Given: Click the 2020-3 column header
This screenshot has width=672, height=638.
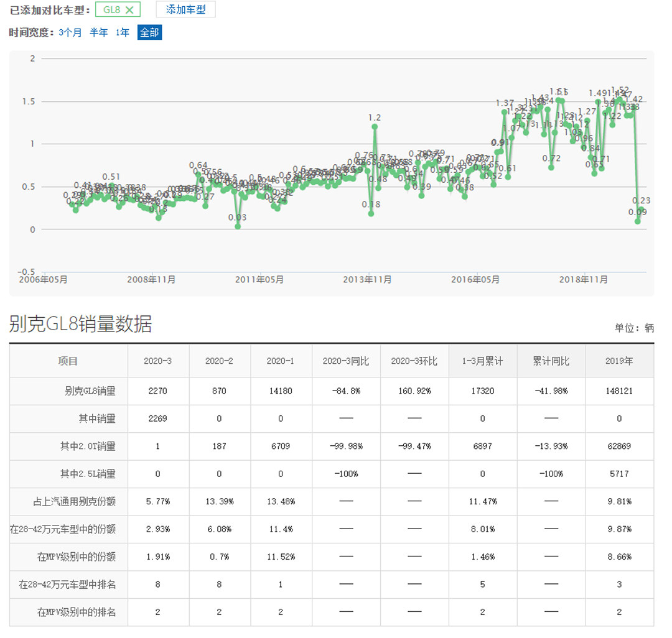Looking at the screenshot, I should coord(157,361).
